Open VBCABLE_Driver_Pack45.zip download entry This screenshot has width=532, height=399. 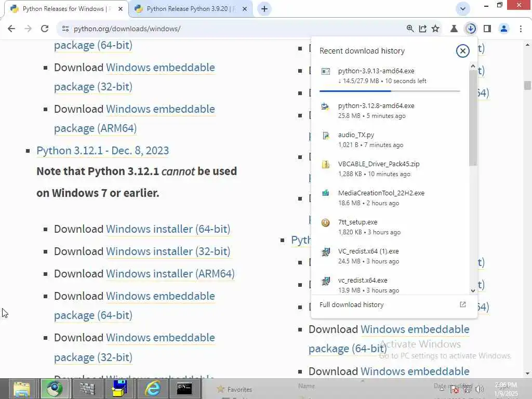point(390,169)
